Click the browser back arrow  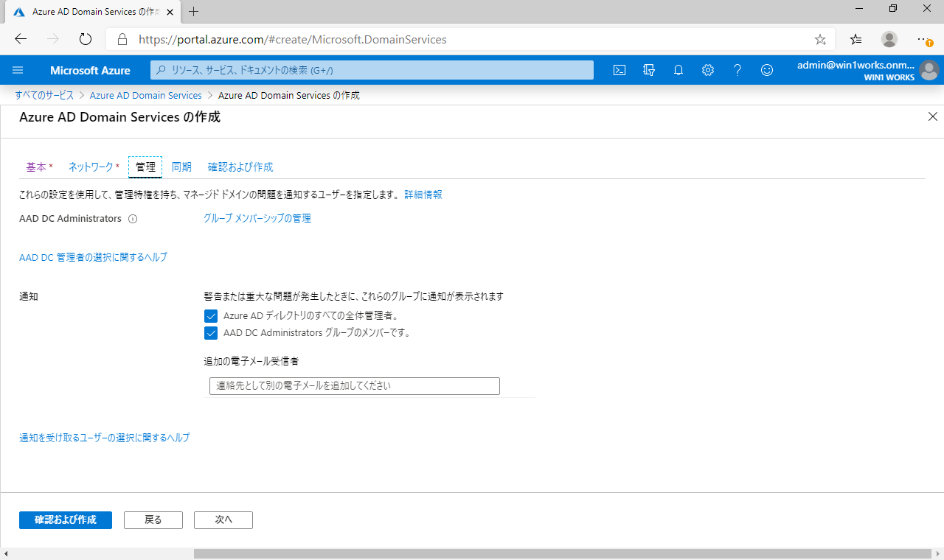pos(21,39)
